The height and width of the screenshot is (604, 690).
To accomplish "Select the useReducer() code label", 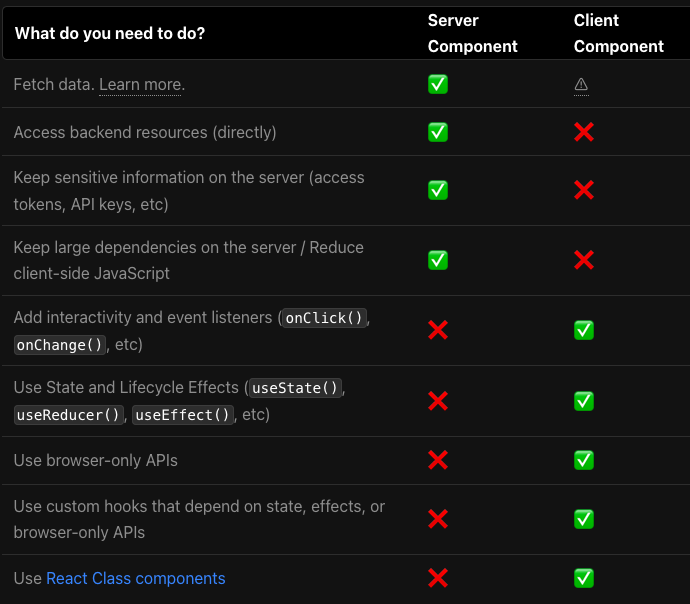I will [x=68, y=415].
